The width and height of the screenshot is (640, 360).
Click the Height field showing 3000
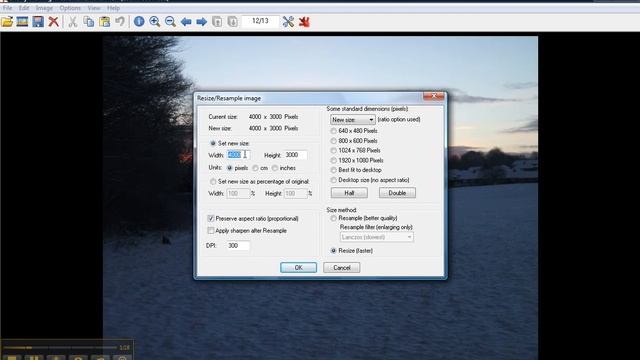click(x=296, y=155)
